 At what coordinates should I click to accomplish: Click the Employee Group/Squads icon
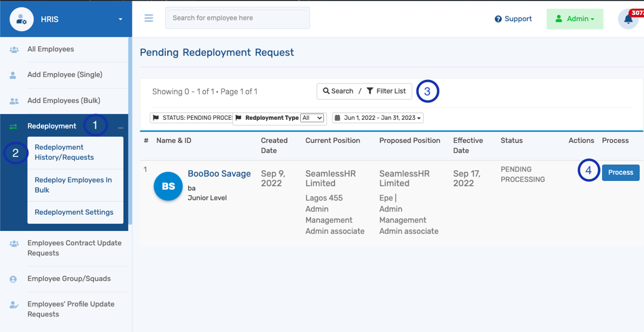(x=13, y=279)
